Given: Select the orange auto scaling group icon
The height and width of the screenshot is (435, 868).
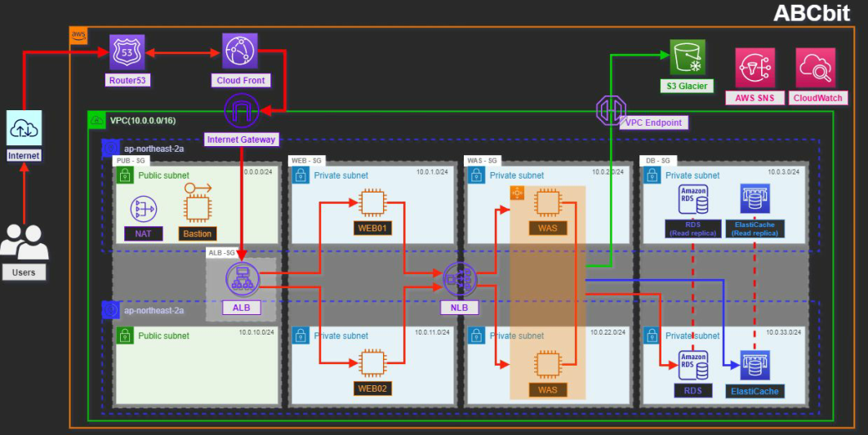Looking at the screenshot, I should 517,193.
